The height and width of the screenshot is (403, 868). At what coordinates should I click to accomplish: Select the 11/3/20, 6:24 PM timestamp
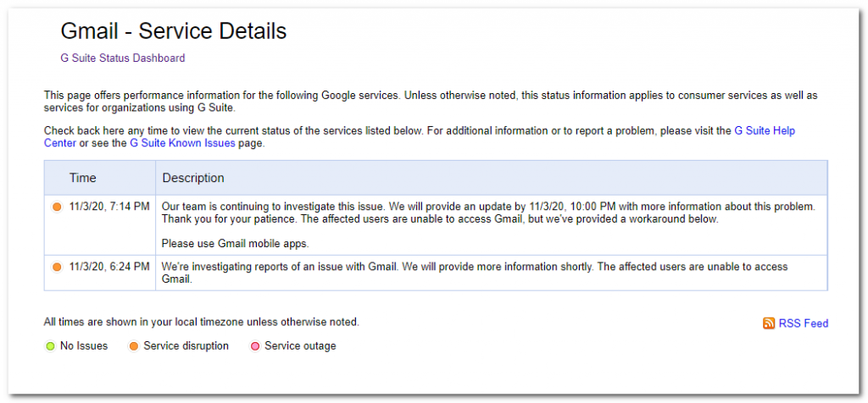pyautogui.click(x=109, y=268)
